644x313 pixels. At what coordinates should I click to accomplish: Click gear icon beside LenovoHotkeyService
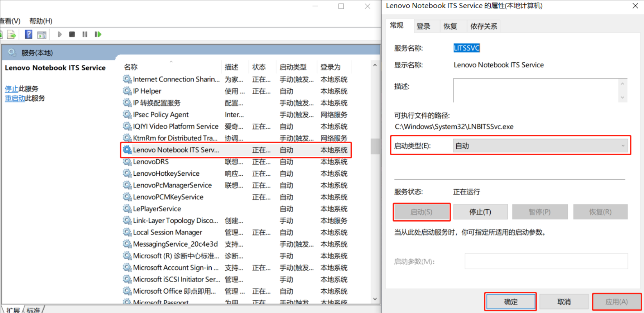127,174
